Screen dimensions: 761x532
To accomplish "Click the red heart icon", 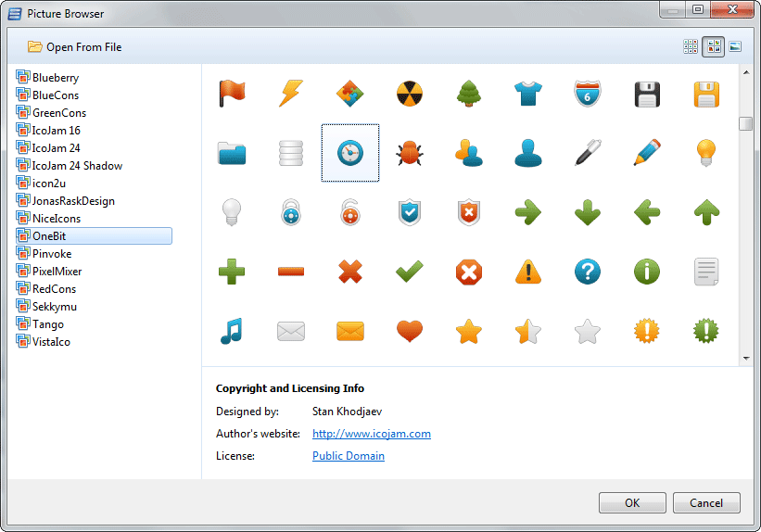I will 410,331.
